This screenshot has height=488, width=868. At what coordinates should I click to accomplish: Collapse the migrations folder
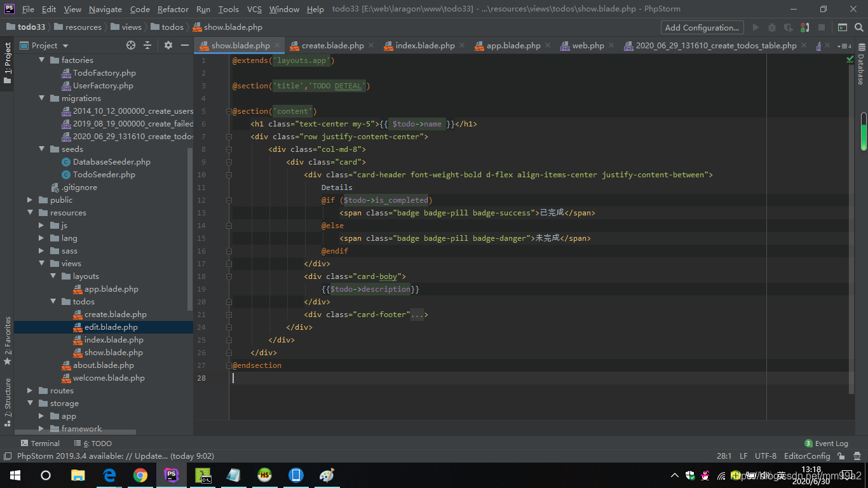point(42,98)
